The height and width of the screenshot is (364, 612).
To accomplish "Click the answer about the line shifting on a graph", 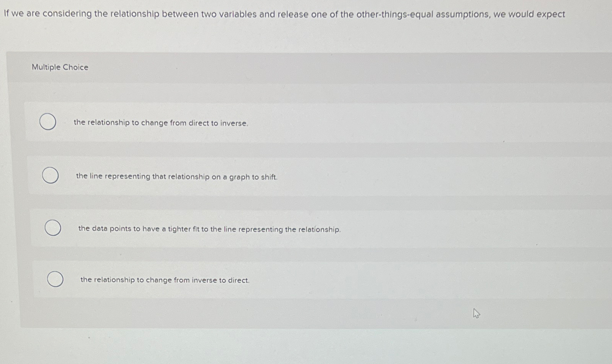I will pyautogui.click(x=177, y=177).
